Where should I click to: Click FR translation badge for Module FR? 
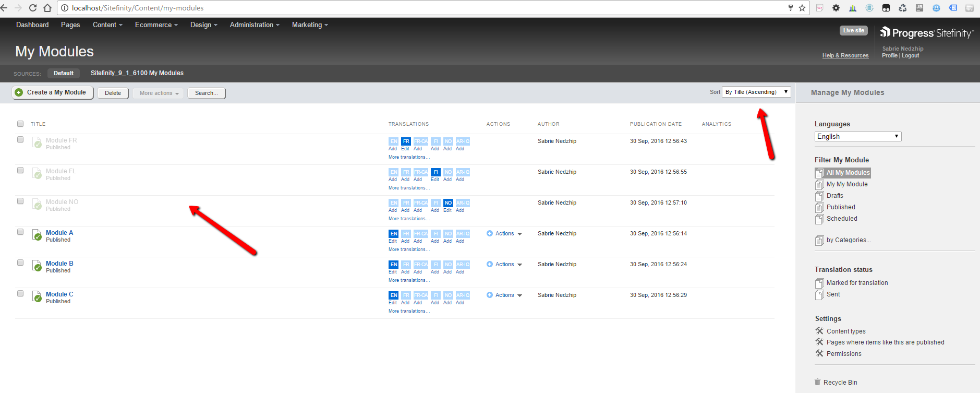click(406, 141)
